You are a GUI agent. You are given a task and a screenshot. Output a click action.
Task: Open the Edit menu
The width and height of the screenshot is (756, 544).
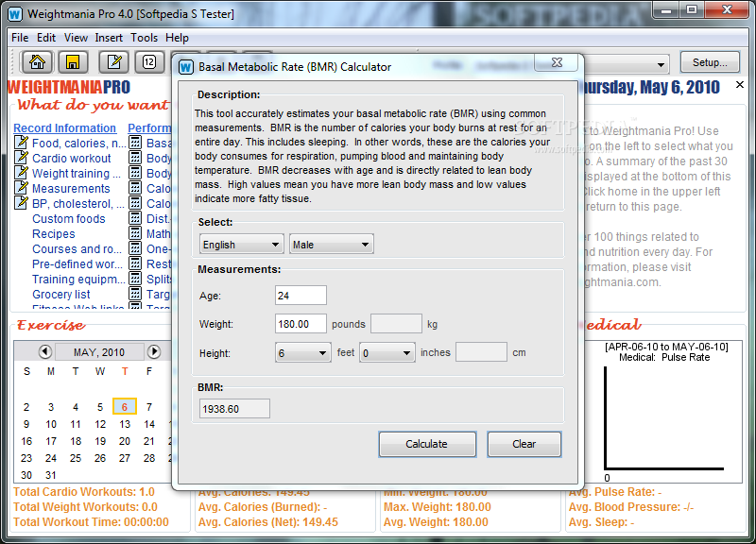(x=46, y=38)
